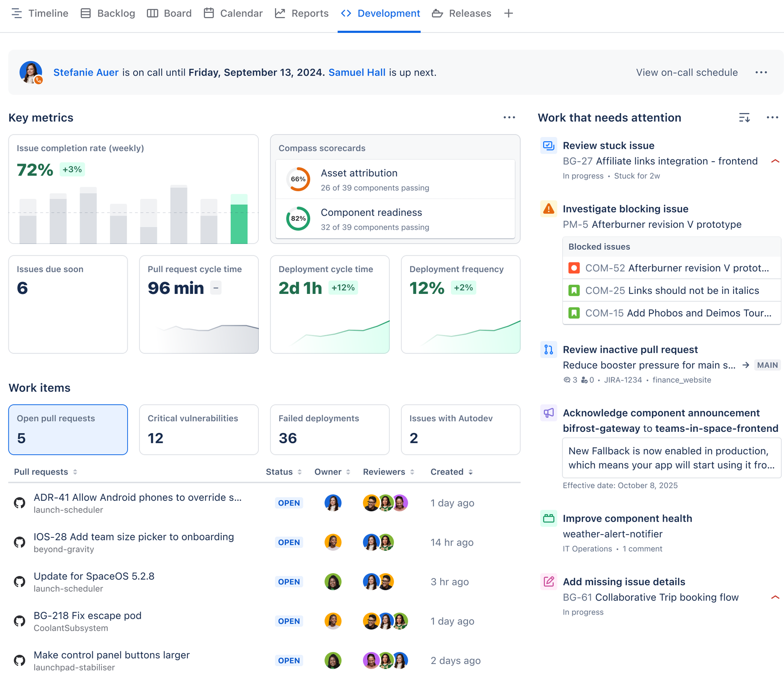
Task: Select the Open pull requests filter card
Action: coord(68,429)
